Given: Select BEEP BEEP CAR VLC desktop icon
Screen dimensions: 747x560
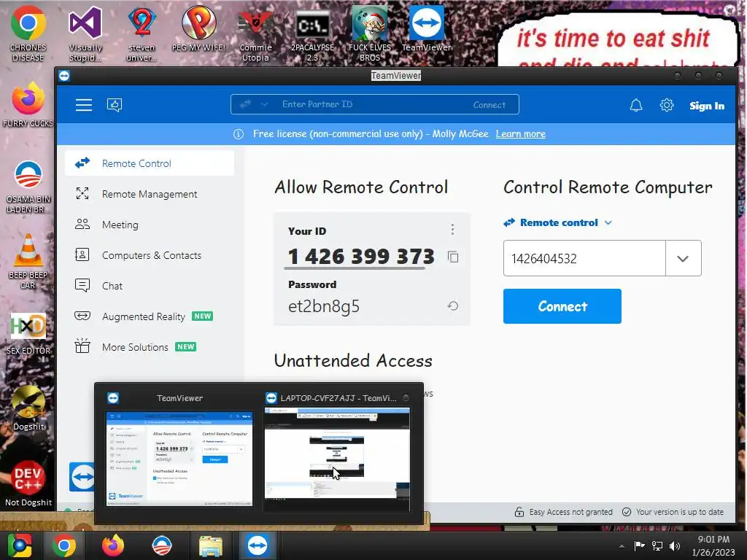Looking at the screenshot, I should [x=28, y=261].
